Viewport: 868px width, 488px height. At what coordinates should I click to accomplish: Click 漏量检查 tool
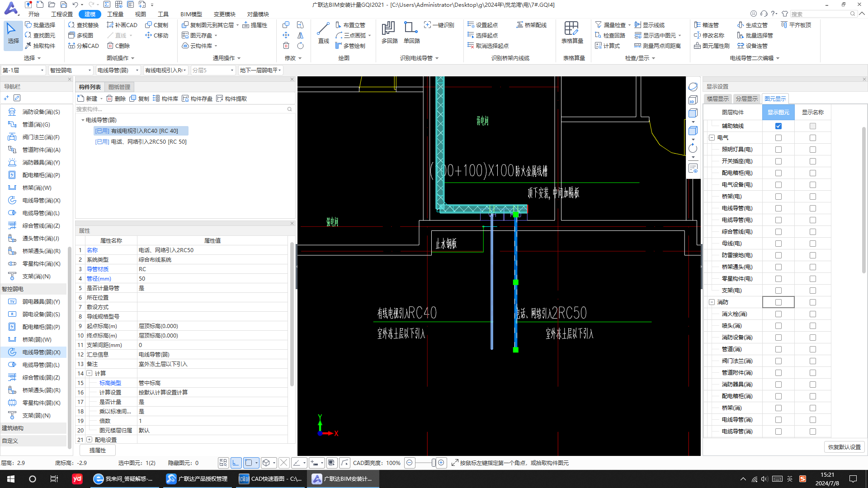pyautogui.click(x=610, y=25)
